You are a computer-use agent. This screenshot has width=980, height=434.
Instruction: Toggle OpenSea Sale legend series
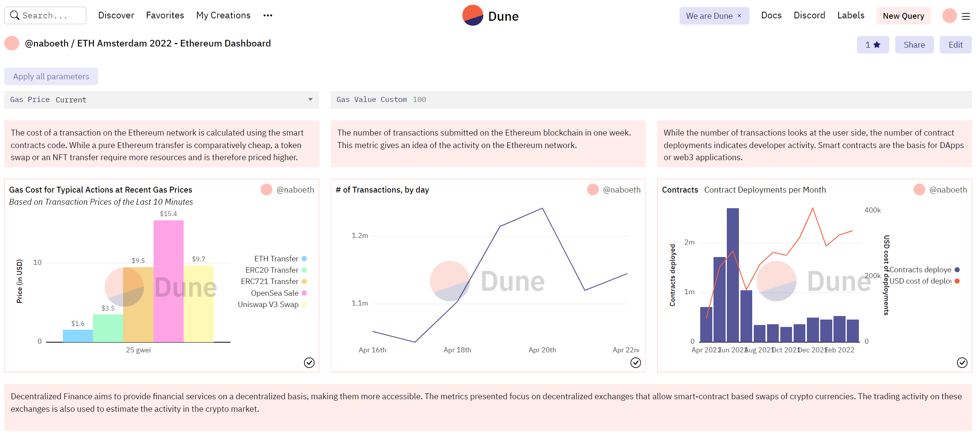(x=279, y=293)
